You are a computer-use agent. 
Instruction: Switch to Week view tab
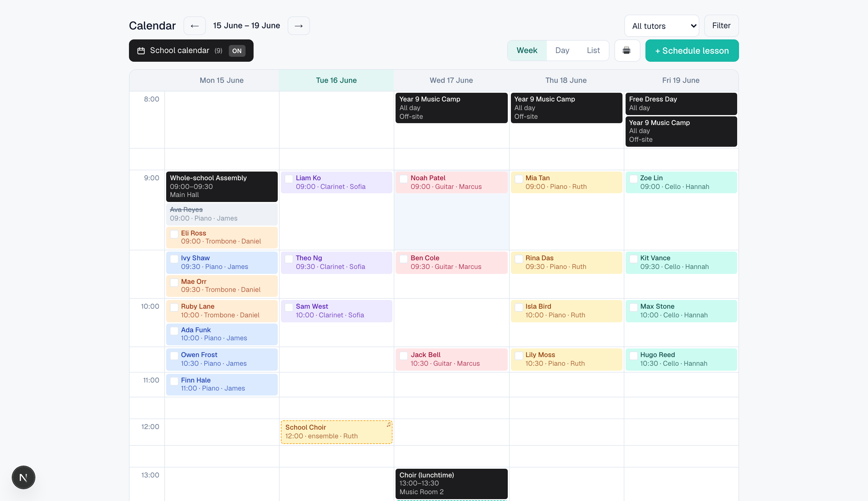[527, 51]
